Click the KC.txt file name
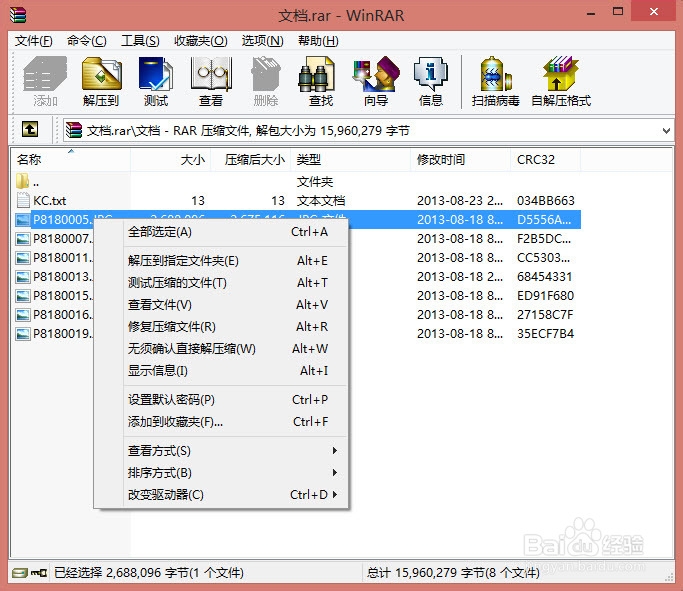 50,201
